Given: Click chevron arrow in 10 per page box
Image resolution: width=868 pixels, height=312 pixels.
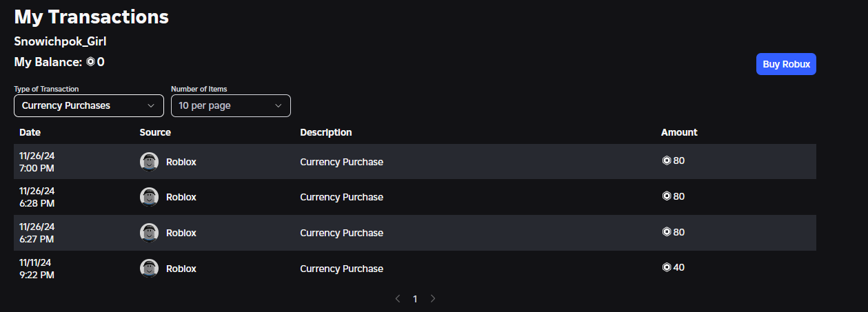Looking at the screenshot, I should [x=279, y=105].
